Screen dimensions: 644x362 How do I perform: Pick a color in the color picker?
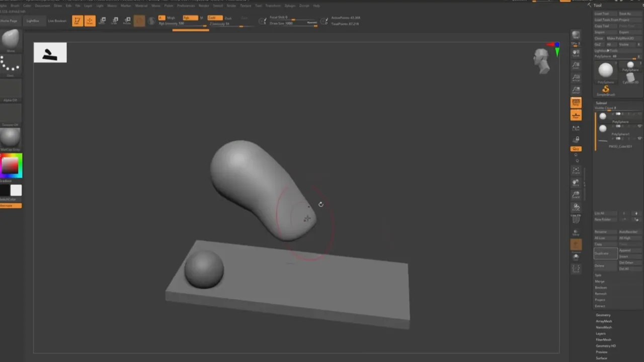click(11, 165)
